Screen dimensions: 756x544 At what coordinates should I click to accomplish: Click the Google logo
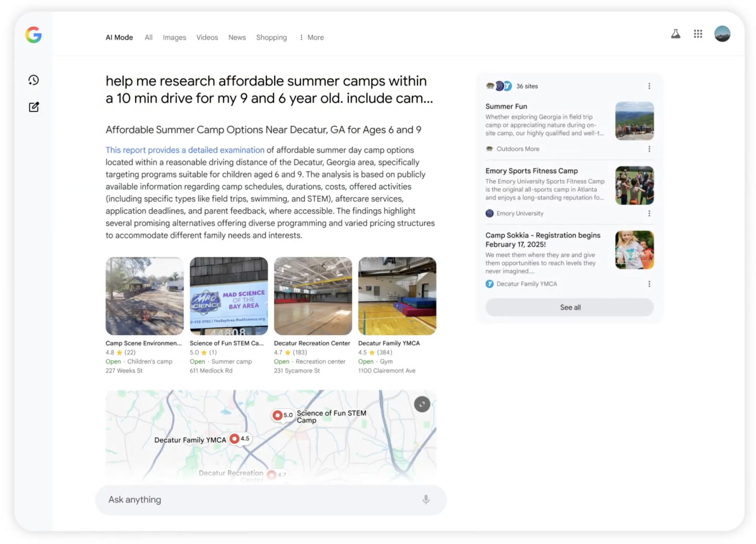coord(34,35)
